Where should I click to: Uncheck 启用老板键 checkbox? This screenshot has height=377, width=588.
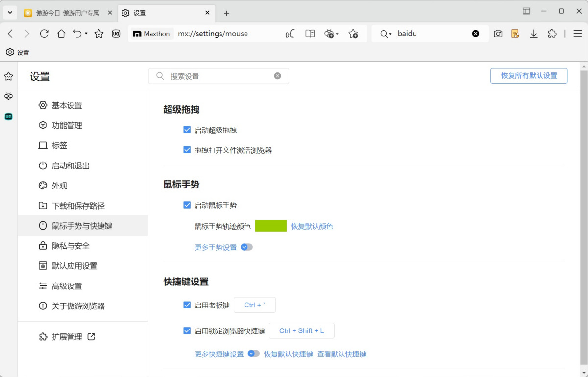tap(187, 305)
